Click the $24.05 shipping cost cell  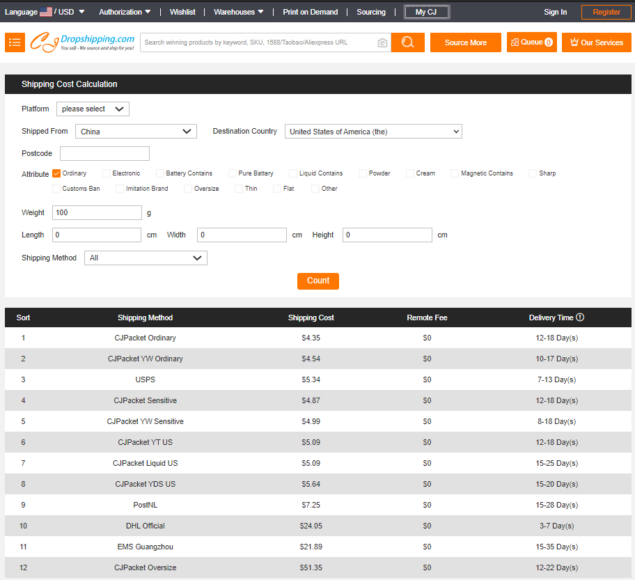coord(311,526)
